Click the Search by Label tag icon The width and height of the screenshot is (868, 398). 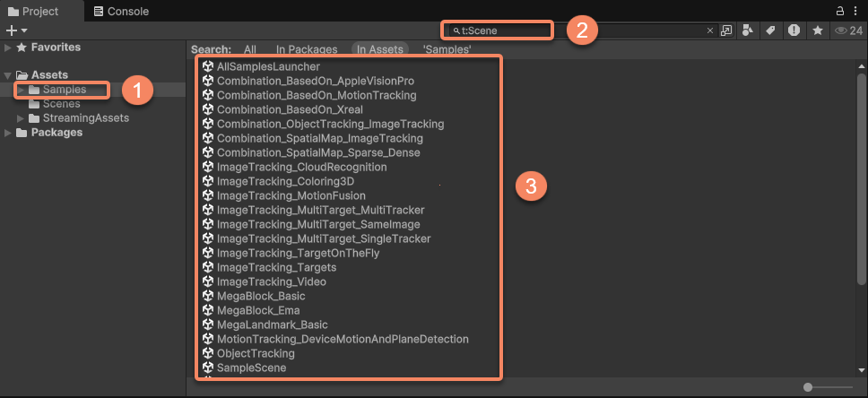(770, 30)
